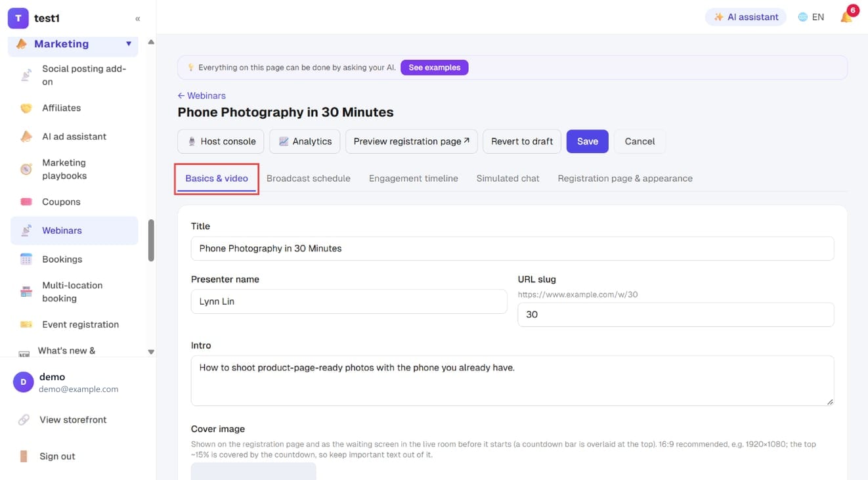Click the Intro text area
The image size is (868, 480).
(512, 381)
